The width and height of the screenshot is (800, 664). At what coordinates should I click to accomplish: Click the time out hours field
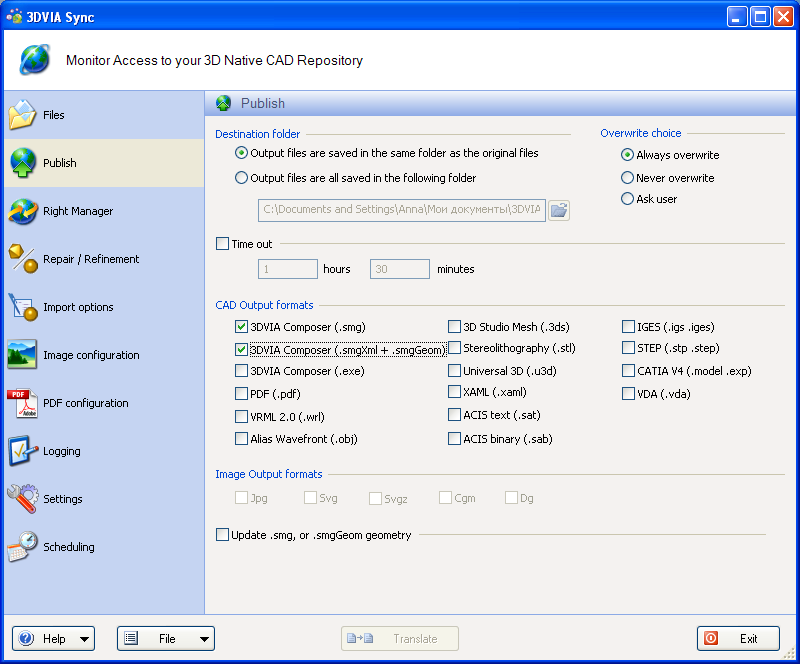[x=288, y=269]
